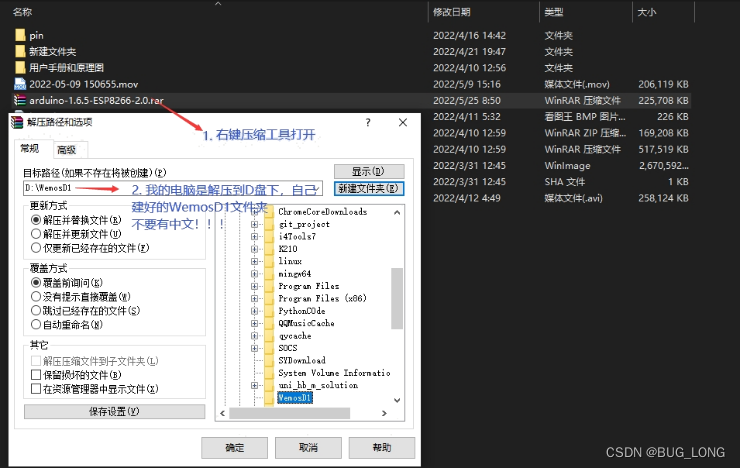Click the 新建文件夹 folder icon in Explorer

click(x=20, y=52)
